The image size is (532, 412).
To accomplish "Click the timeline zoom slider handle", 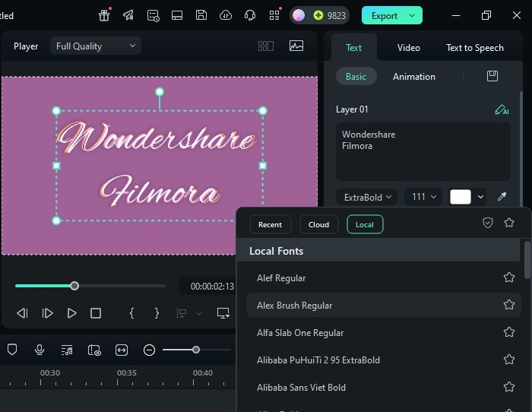I will 196,350.
